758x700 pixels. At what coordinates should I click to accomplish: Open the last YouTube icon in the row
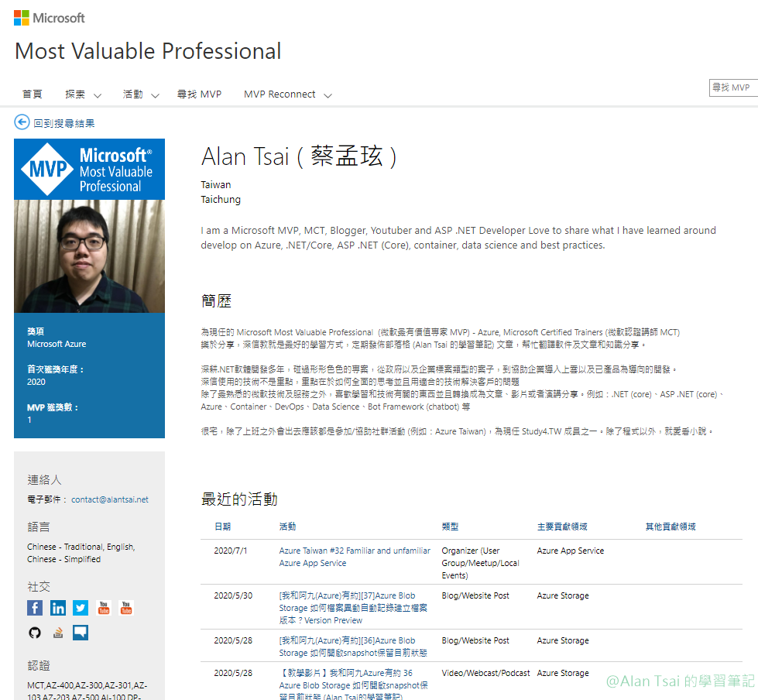[126, 608]
